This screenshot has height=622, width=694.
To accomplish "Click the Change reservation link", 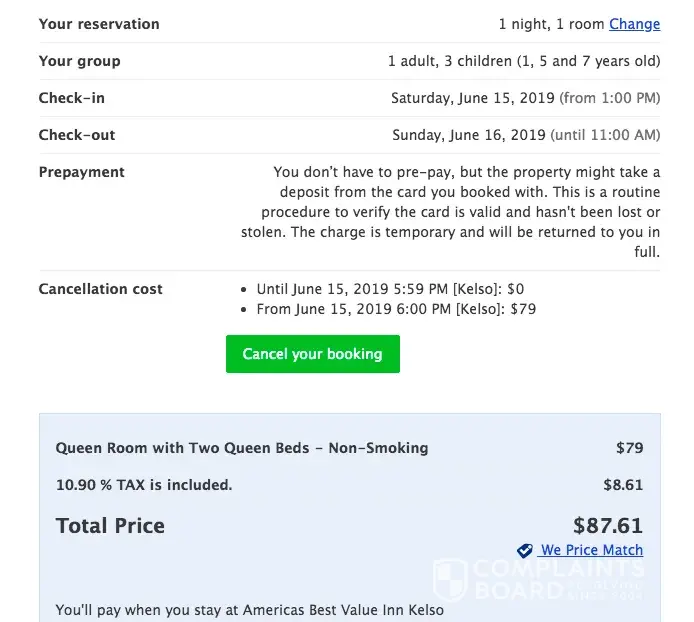I will 634,24.
